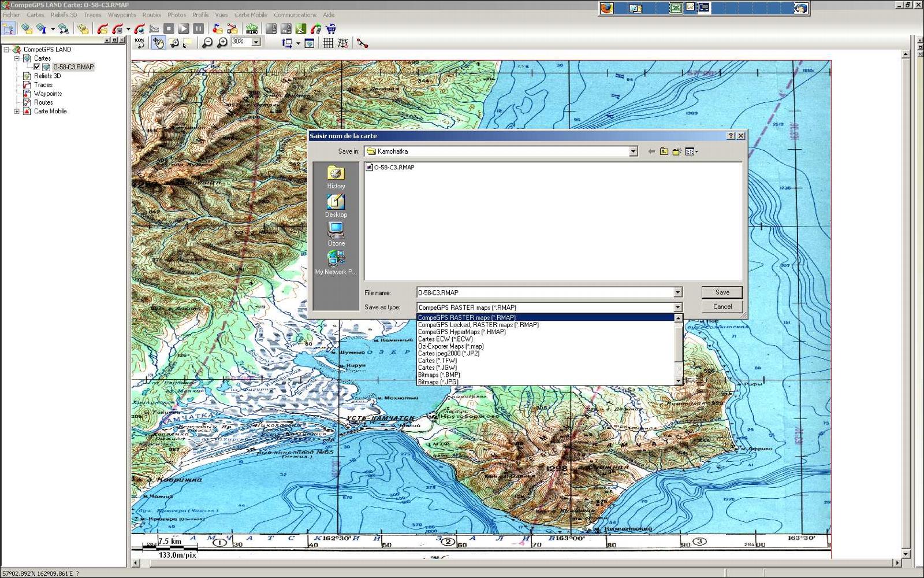This screenshot has height=578, width=924.
Task: Click the Play animation button
Action: pyautogui.click(x=184, y=28)
